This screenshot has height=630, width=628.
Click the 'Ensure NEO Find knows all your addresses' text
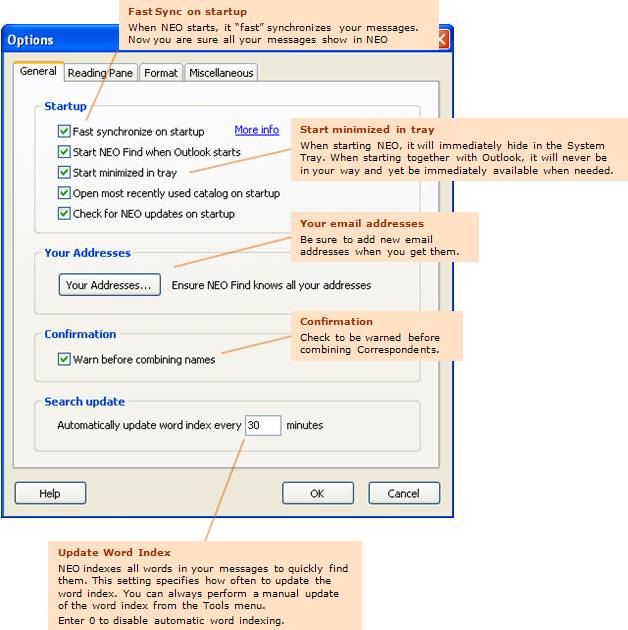pos(271,285)
